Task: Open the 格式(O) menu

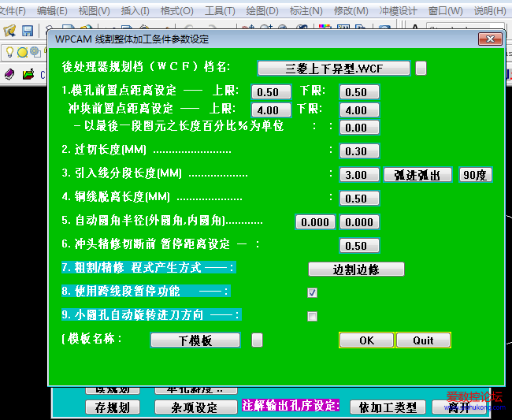Action: click(177, 11)
